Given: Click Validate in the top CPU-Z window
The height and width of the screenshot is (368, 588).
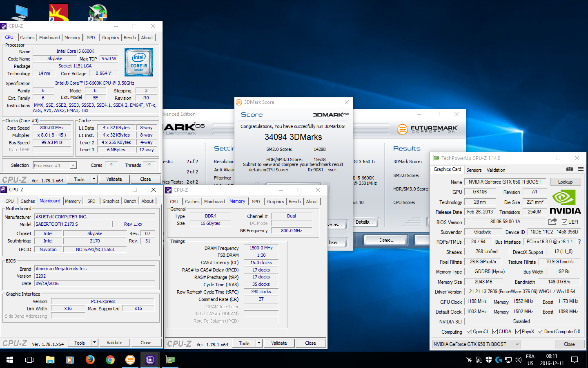Looking at the screenshot, I should point(114,179).
